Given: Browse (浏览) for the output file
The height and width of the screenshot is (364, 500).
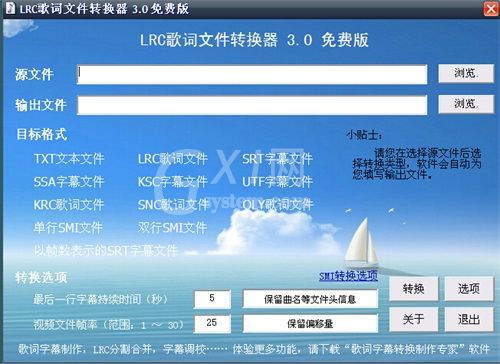Looking at the screenshot, I should pyautogui.click(x=466, y=104).
